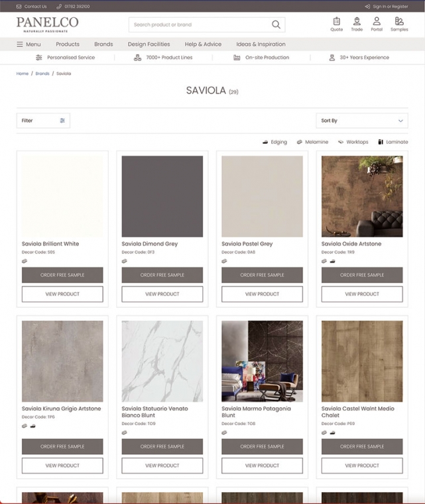Screen dimensions: 425x504
Task: Go to the Home breadcrumb link
Action: click(22, 74)
